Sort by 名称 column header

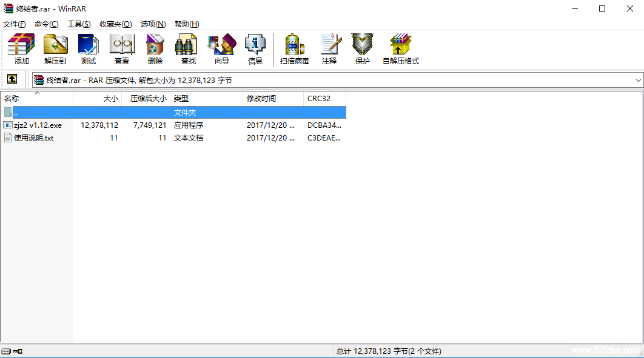click(36, 98)
